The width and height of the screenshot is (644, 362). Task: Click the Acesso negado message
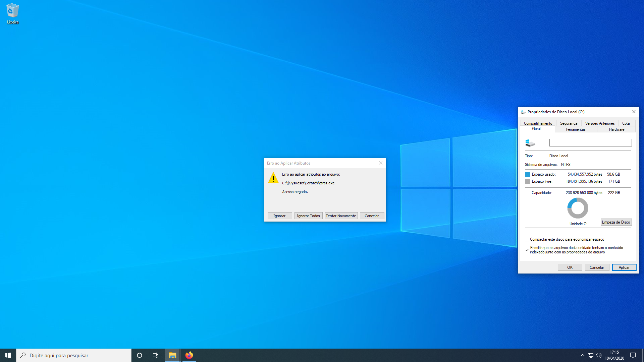(x=295, y=192)
